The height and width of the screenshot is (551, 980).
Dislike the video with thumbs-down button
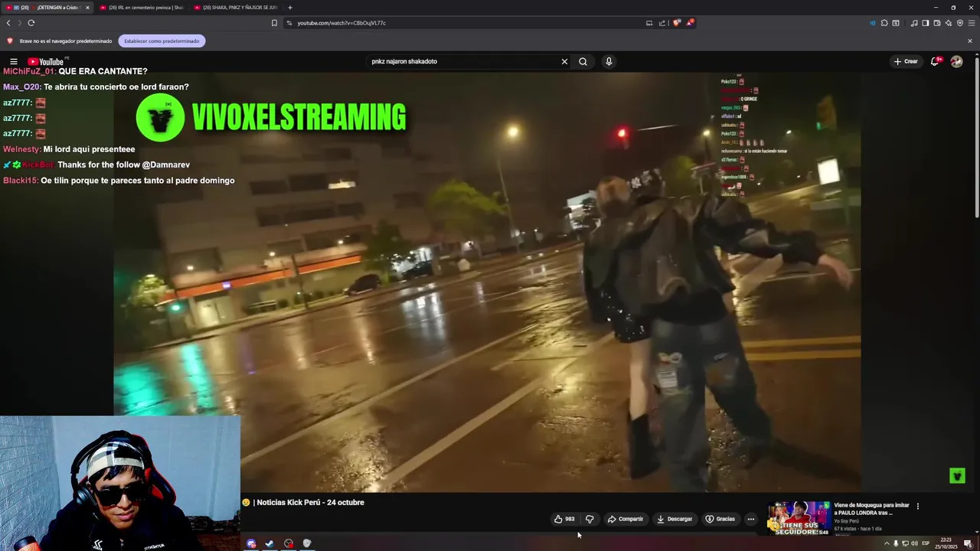(x=590, y=519)
